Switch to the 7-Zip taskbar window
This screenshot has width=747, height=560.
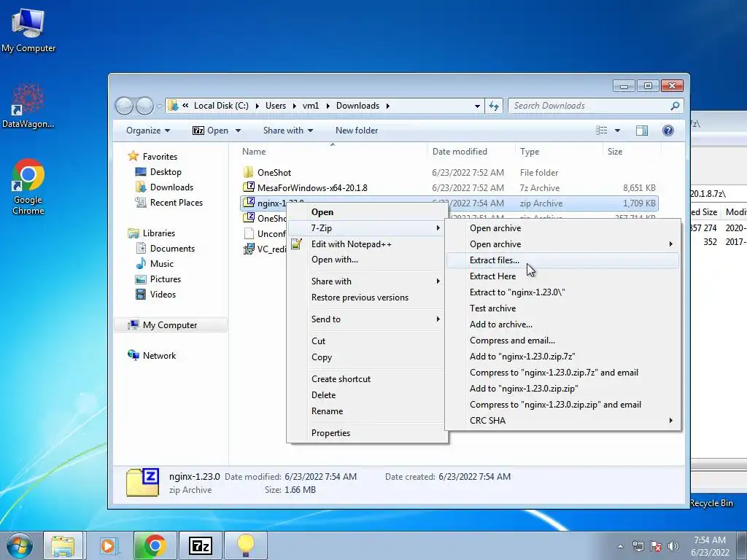pyautogui.click(x=200, y=545)
